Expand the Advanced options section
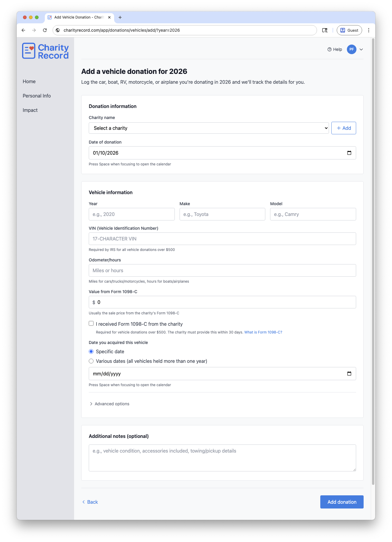Image resolution: width=392 pixels, height=542 pixels. tap(109, 404)
